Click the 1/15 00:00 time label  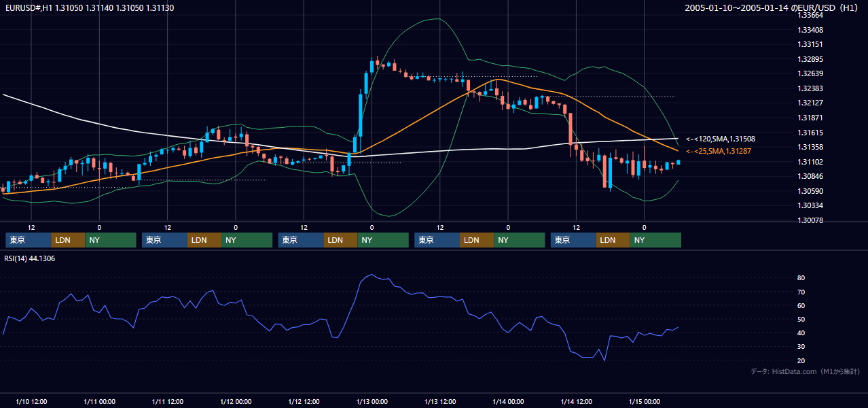coord(644,402)
